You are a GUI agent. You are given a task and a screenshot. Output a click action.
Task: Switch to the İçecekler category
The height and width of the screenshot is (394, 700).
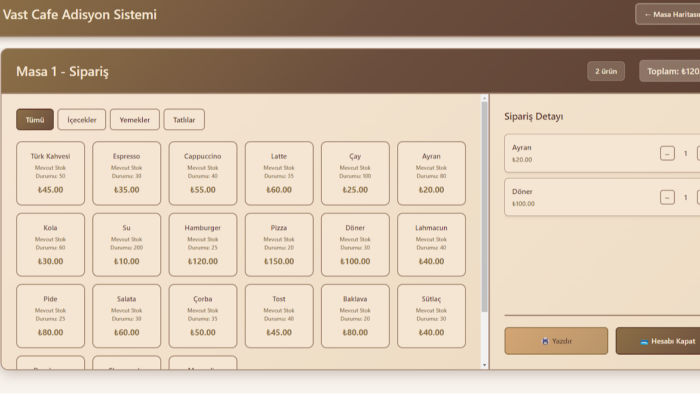point(82,120)
